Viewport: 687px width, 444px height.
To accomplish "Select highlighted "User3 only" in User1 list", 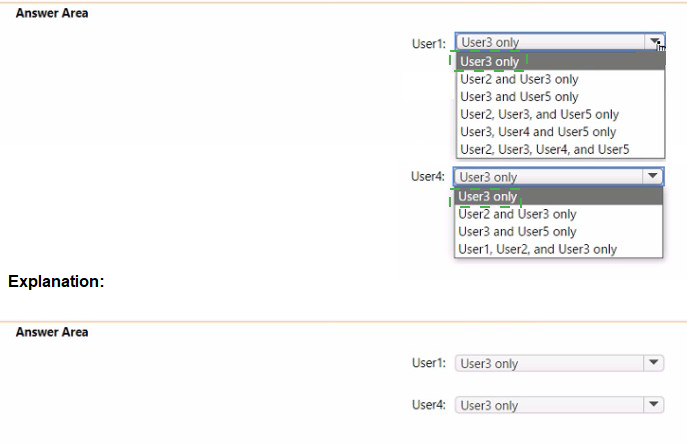I will tap(560, 61).
